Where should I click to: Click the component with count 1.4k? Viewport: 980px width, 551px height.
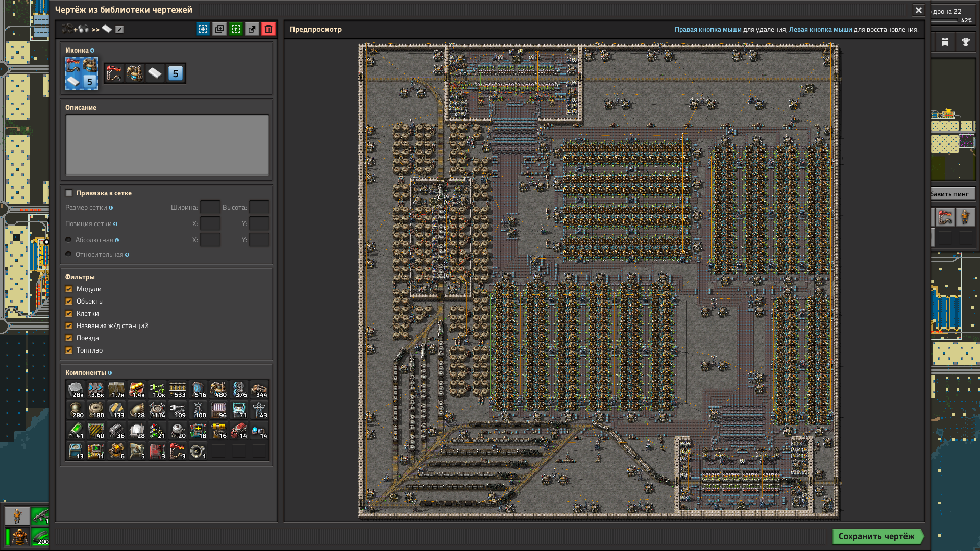click(137, 390)
